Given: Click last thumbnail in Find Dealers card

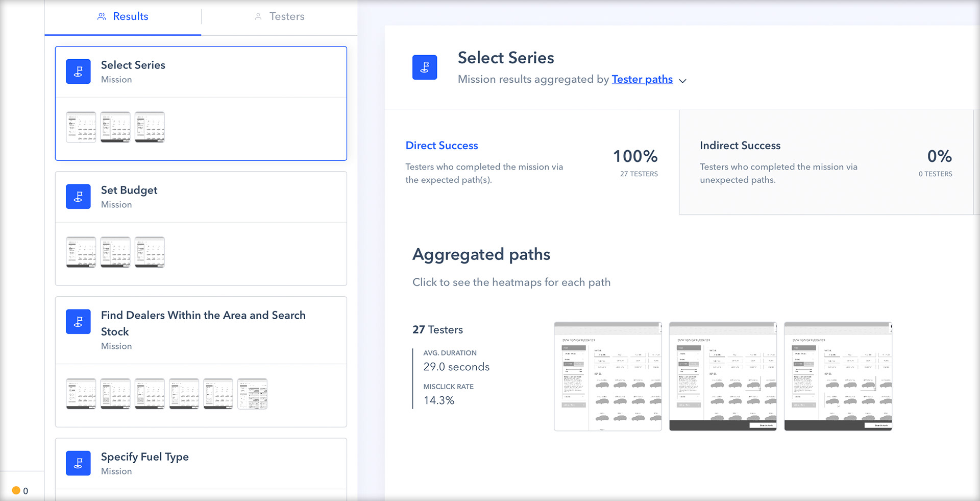Looking at the screenshot, I should coord(253,394).
